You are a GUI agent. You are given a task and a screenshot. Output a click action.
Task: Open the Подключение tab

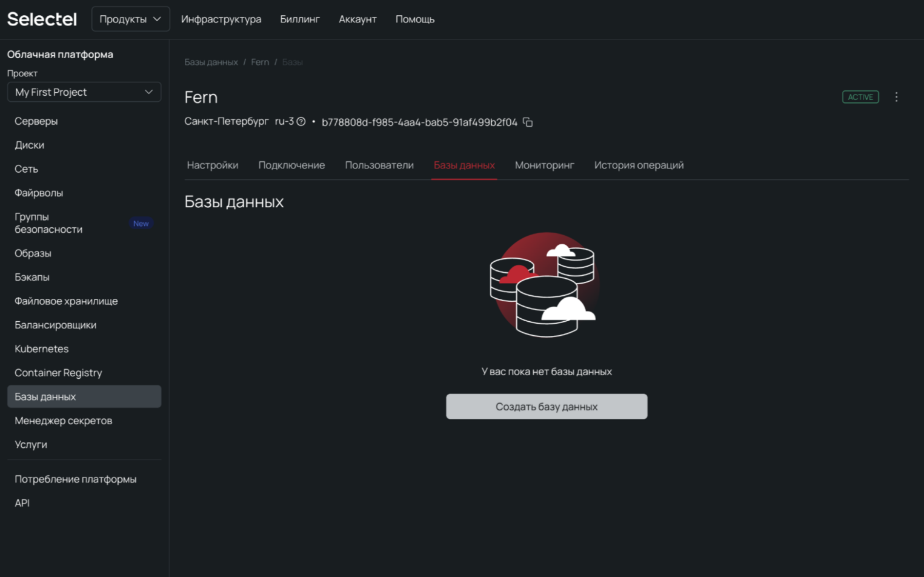[291, 165]
